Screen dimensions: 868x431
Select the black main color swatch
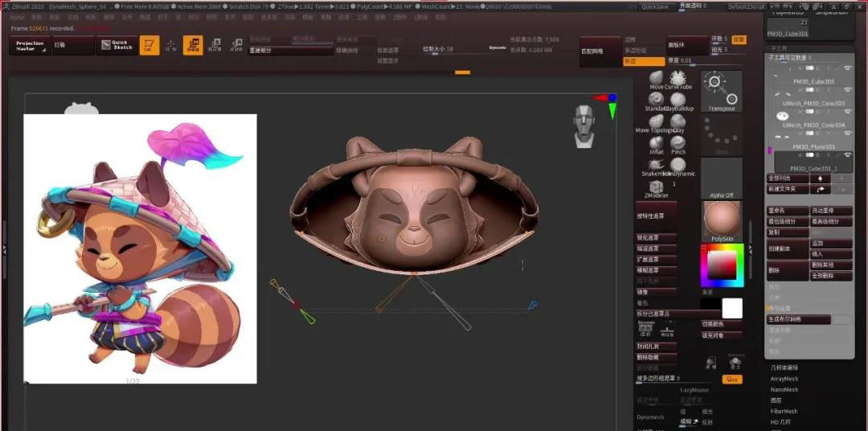coord(710,304)
